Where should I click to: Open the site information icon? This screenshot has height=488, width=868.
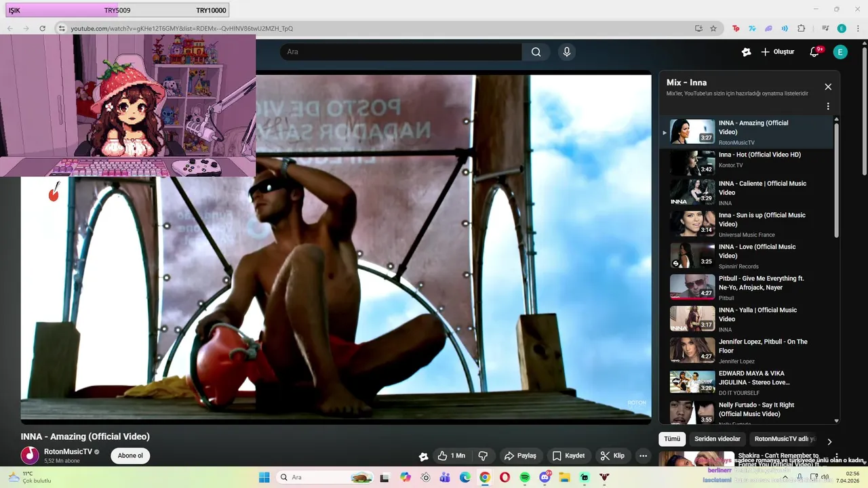pos(61,28)
